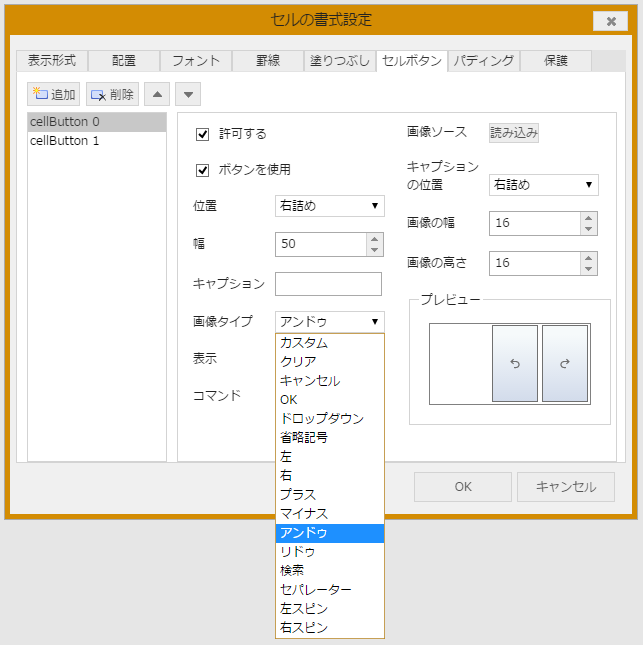Switch to the 罫線 tab
The width and height of the screenshot is (643, 645).
pyautogui.click(x=268, y=61)
